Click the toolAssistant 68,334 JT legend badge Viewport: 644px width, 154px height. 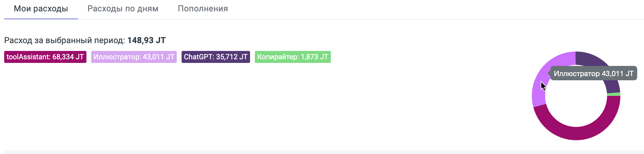(45, 57)
